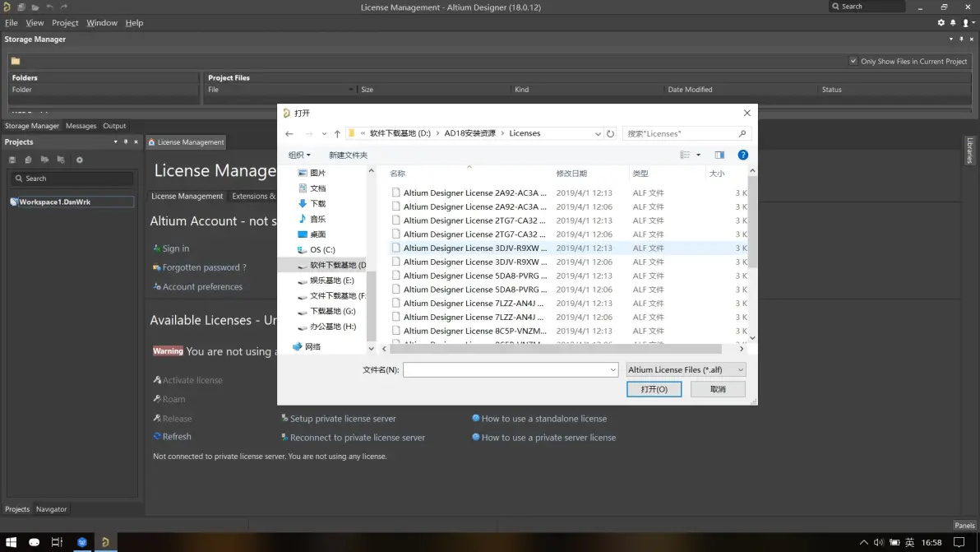The image size is (980, 552).
Task: Open the Windows notification center
Action: coord(959,542)
